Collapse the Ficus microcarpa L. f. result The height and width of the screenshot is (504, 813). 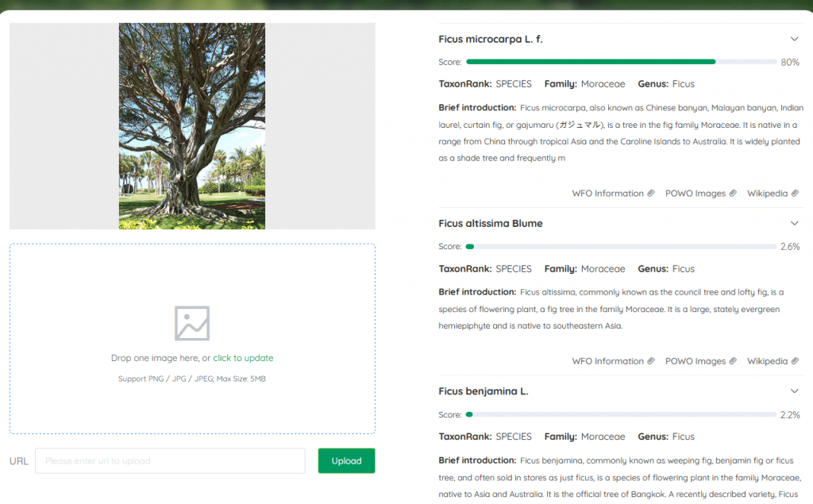click(794, 39)
